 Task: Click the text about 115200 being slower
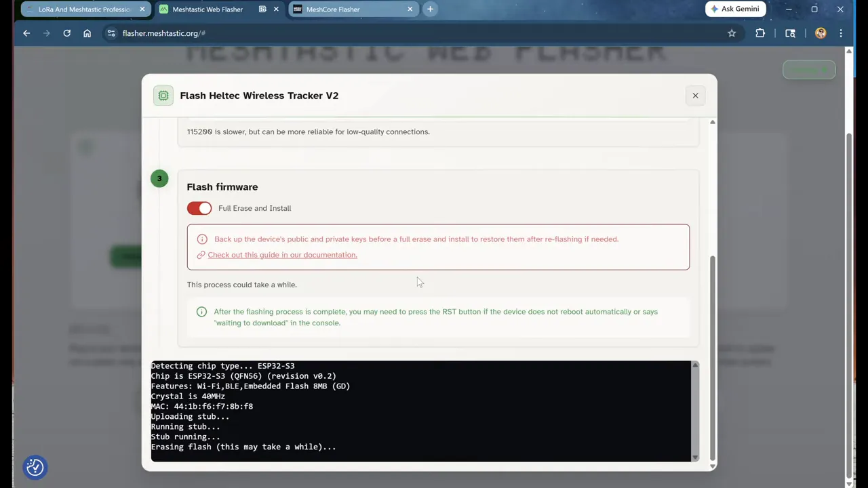tap(309, 131)
